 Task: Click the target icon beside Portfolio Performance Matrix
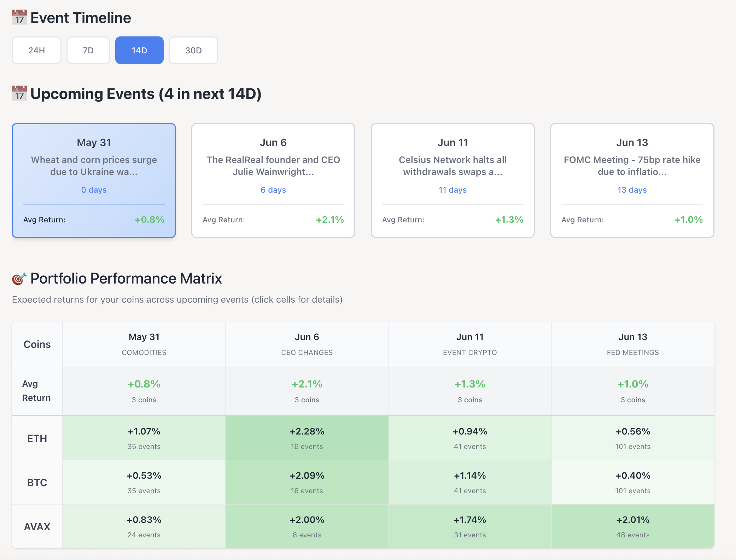pos(19,279)
